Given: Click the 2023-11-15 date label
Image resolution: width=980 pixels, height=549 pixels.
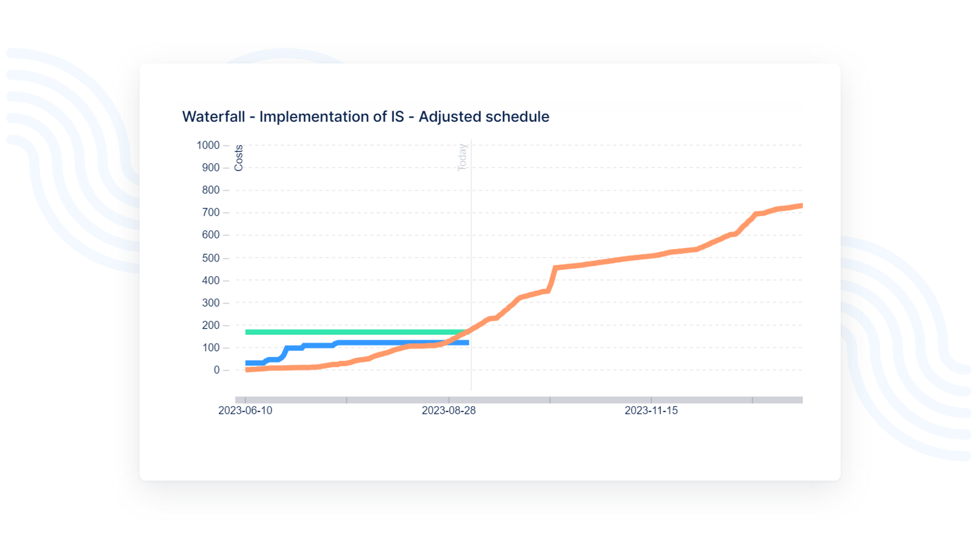Looking at the screenshot, I should click(651, 411).
